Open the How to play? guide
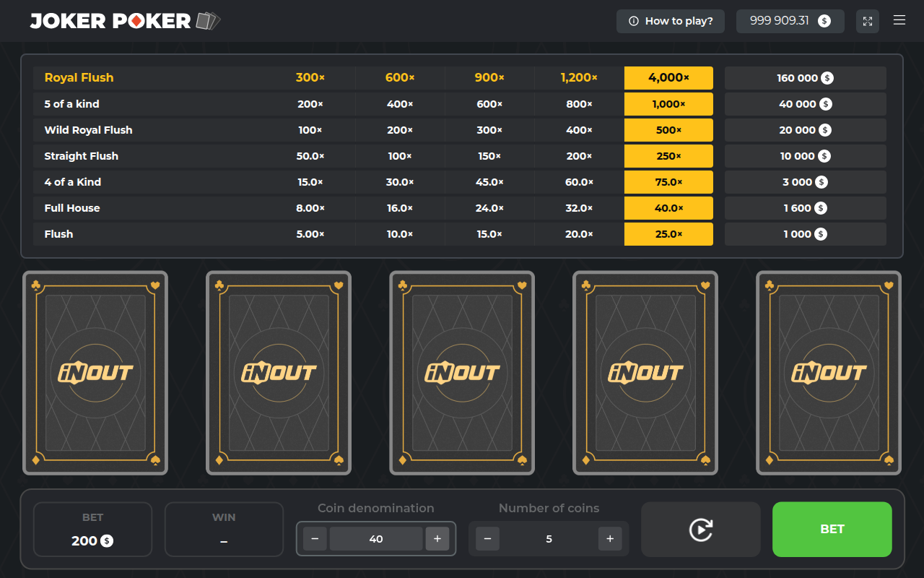The height and width of the screenshot is (578, 924). coord(671,21)
